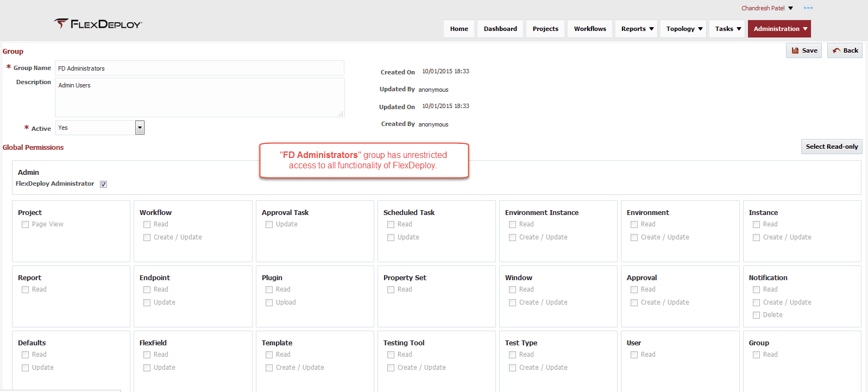Go back using the Back button
Screen dimensions: 868x392
pos(845,50)
